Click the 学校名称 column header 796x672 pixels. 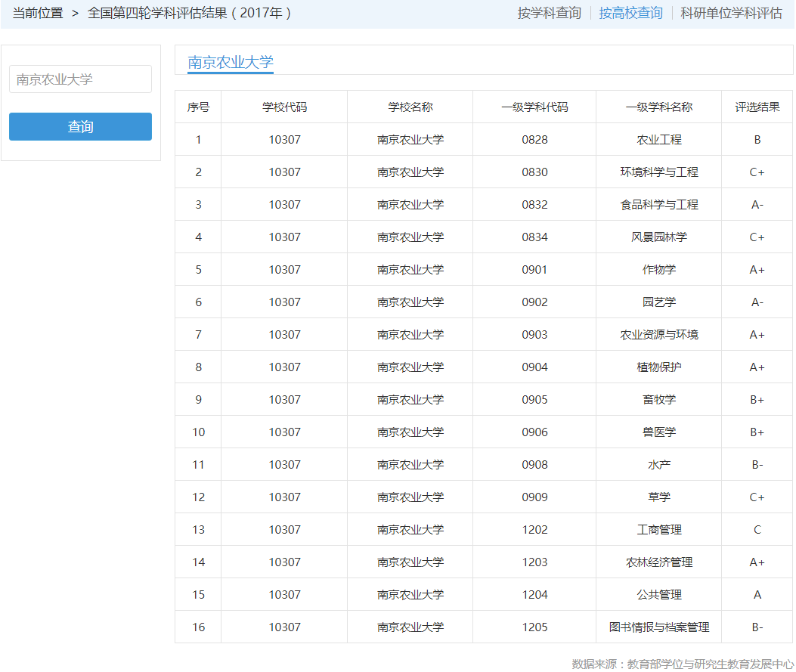[410, 107]
